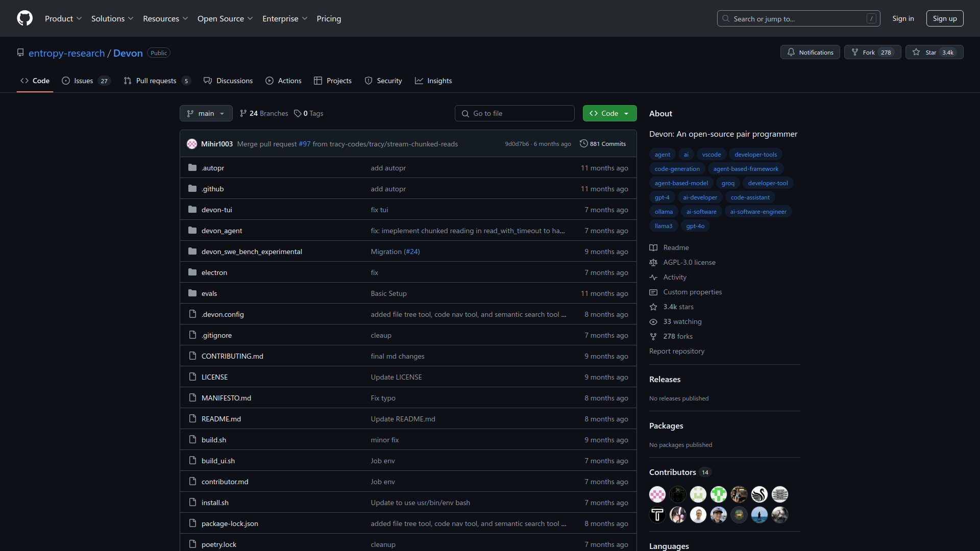
Task: Click the gpt-4o topic tag
Action: [695, 226]
